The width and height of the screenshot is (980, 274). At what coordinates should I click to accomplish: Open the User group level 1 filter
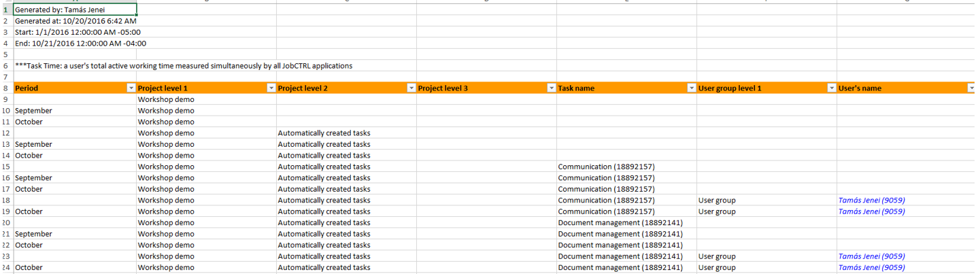tap(831, 88)
